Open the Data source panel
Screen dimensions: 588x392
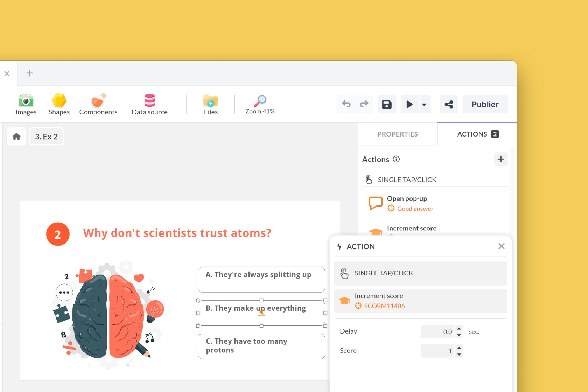pos(149,104)
